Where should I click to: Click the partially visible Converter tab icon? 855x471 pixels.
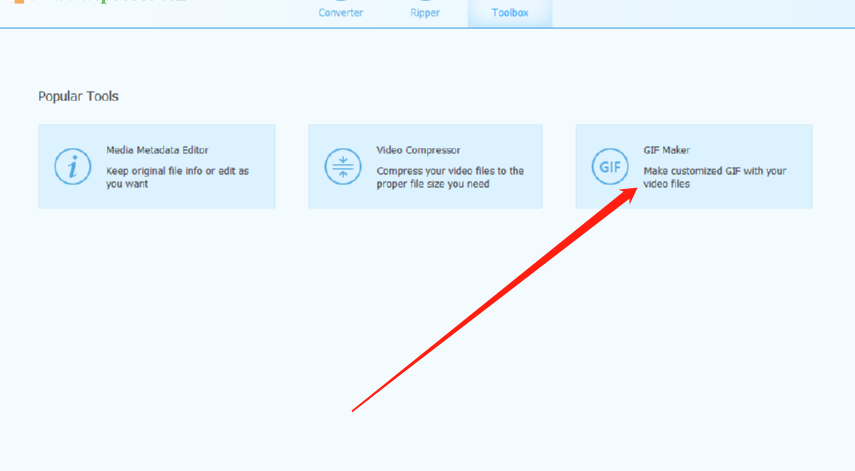tap(340, 1)
